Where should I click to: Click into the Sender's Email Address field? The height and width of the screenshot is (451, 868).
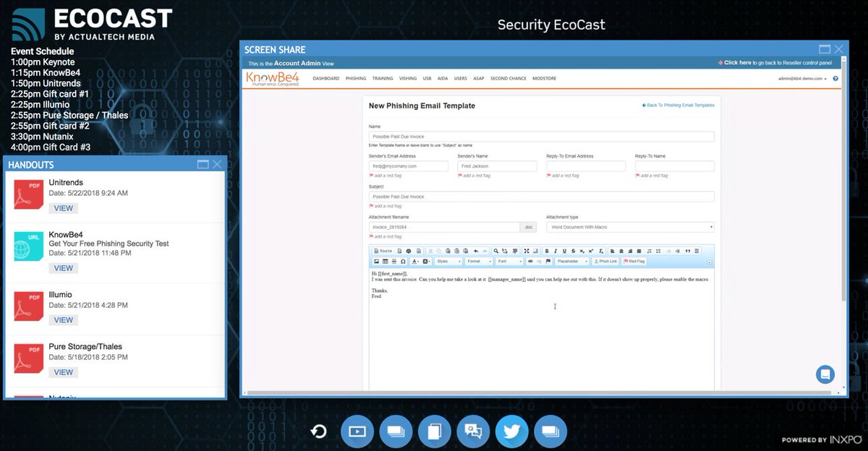(x=409, y=166)
